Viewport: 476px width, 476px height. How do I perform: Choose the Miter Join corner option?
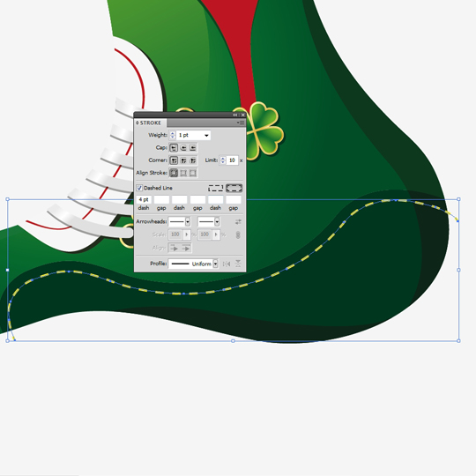tap(174, 160)
